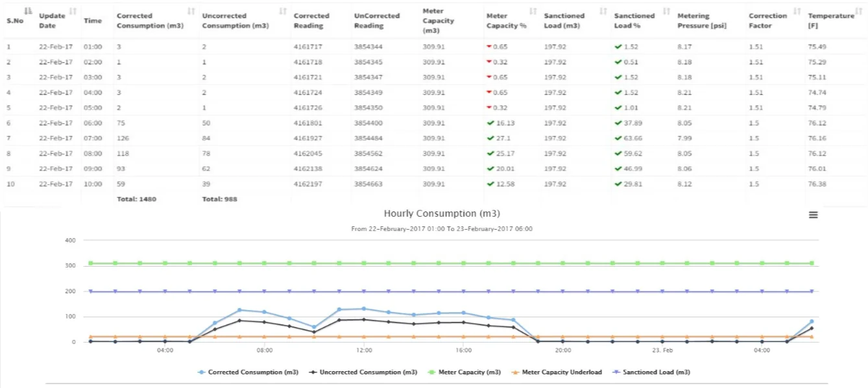Click Sanctioned Load % value 63.66
Viewport: 868px width, 388px height.
[x=633, y=138]
